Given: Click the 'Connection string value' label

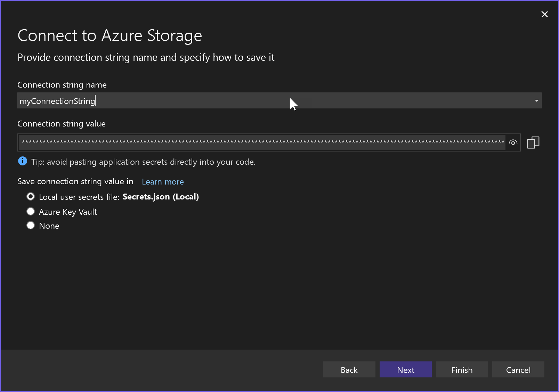Looking at the screenshot, I should [x=62, y=124].
